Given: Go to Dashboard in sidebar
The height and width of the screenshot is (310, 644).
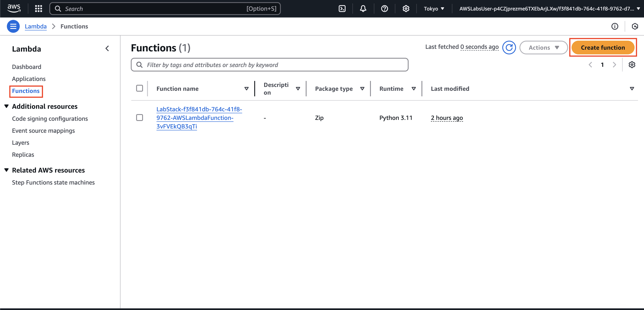Looking at the screenshot, I should point(27,67).
